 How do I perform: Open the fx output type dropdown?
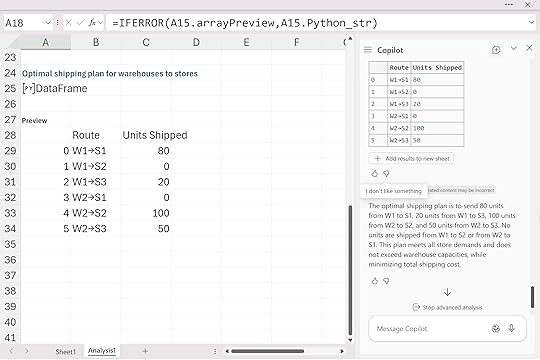100,23
